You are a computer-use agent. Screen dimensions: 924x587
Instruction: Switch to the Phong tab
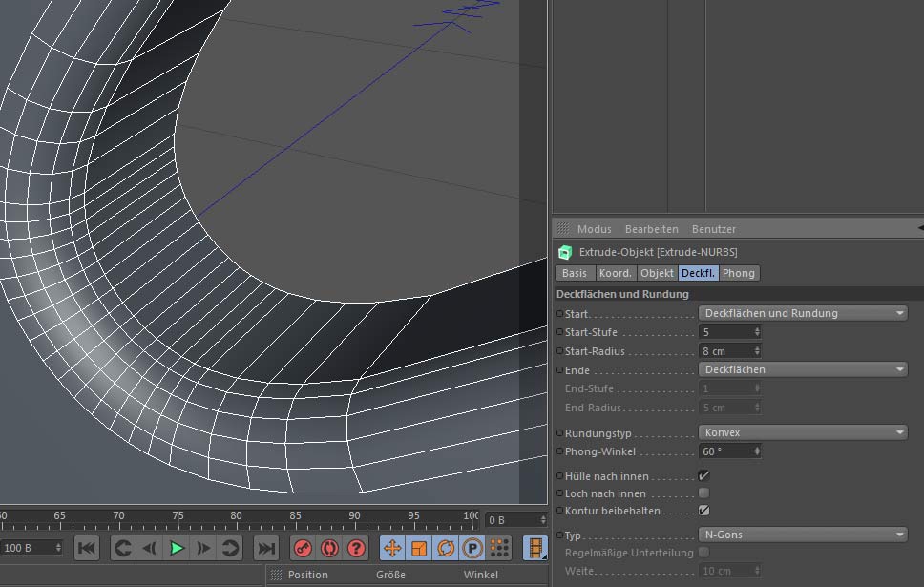(738, 273)
